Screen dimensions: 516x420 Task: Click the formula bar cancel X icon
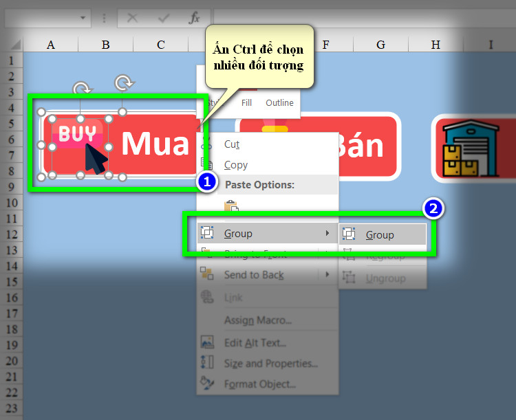(132, 18)
